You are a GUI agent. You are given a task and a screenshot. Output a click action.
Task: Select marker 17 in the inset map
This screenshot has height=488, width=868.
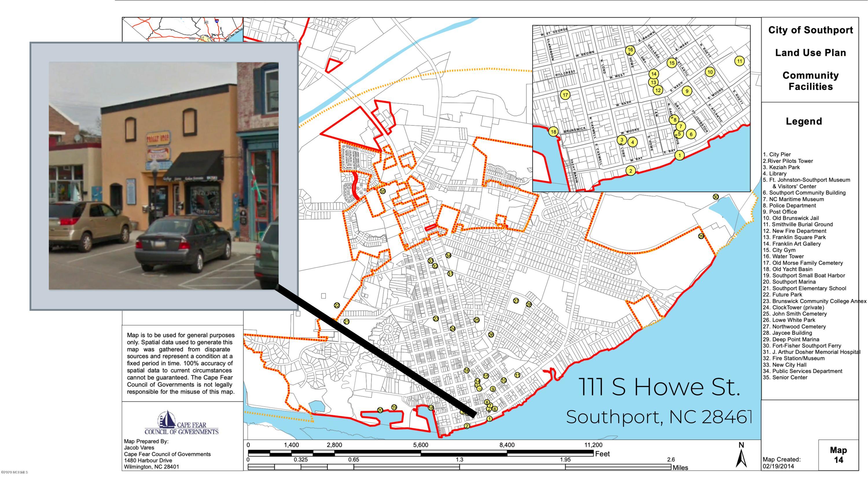click(x=565, y=95)
